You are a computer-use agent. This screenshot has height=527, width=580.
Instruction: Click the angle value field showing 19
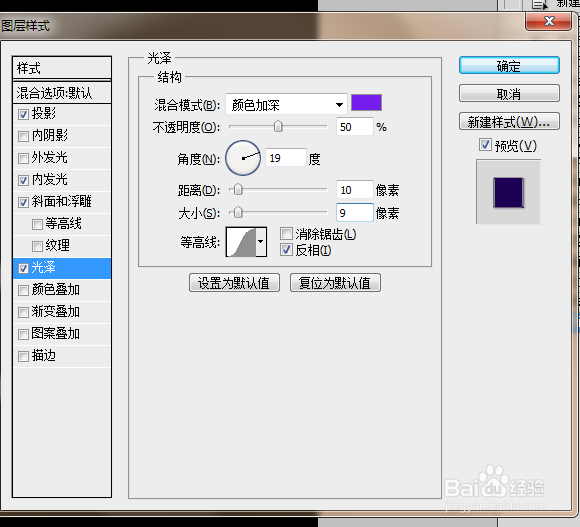click(286, 158)
